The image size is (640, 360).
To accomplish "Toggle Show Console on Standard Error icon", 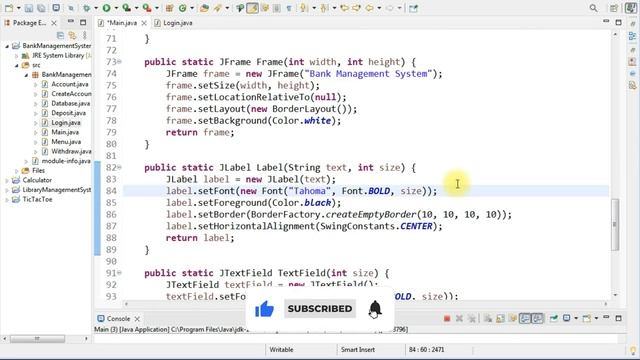I will (x=538, y=318).
